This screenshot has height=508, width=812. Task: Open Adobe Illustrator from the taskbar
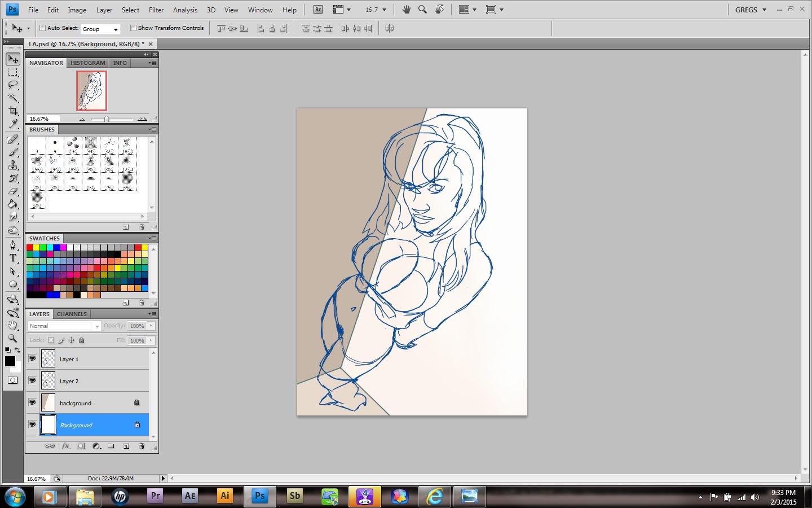[x=225, y=496]
